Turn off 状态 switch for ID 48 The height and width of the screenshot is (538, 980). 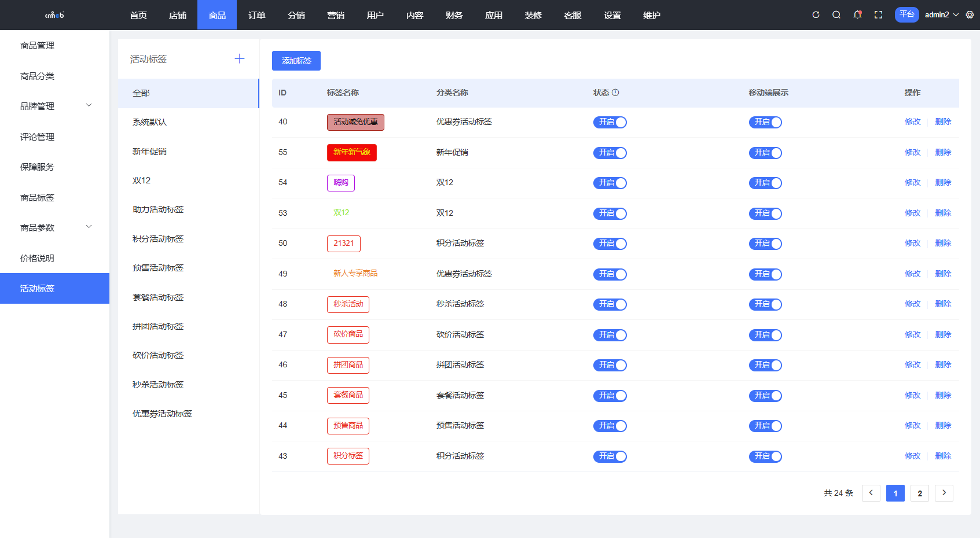tap(610, 304)
